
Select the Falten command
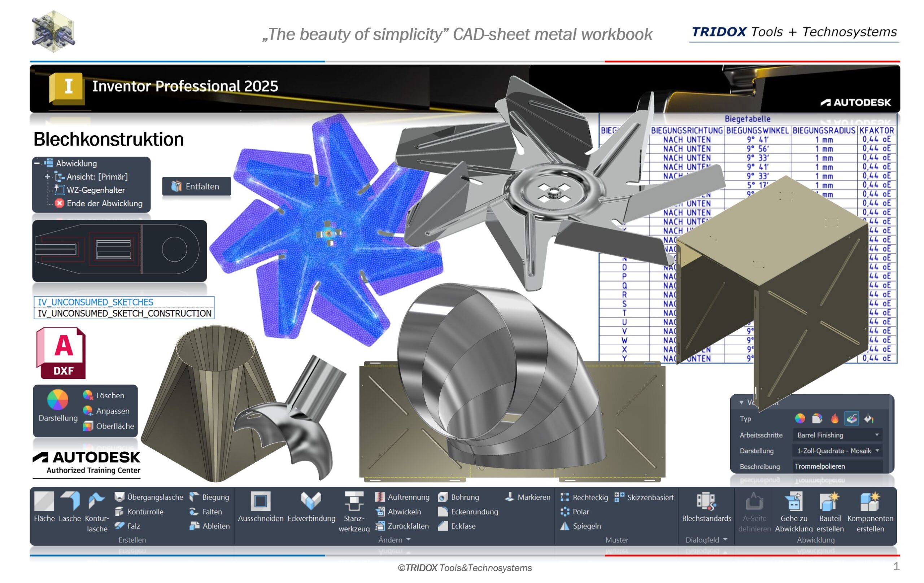pos(206,512)
